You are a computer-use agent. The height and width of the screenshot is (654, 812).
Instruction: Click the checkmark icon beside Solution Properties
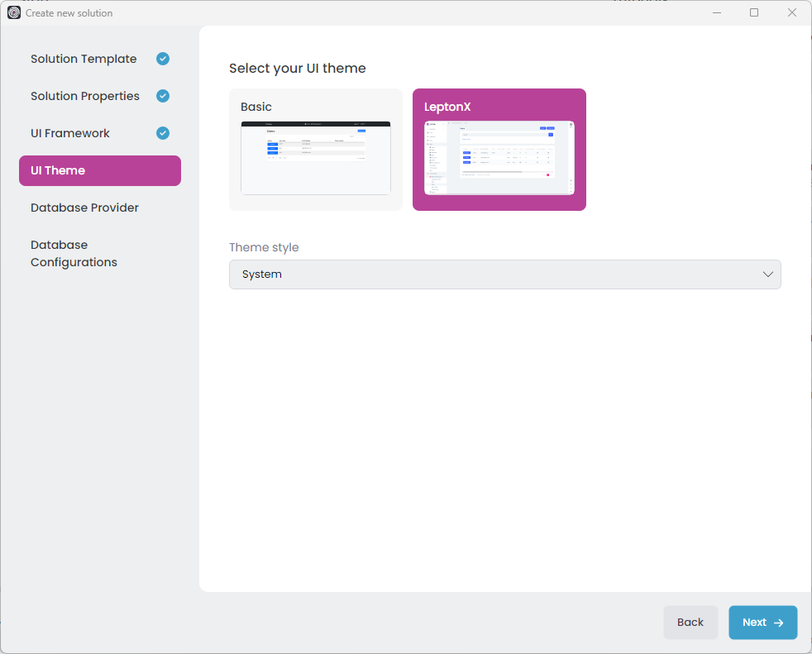(163, 96)
